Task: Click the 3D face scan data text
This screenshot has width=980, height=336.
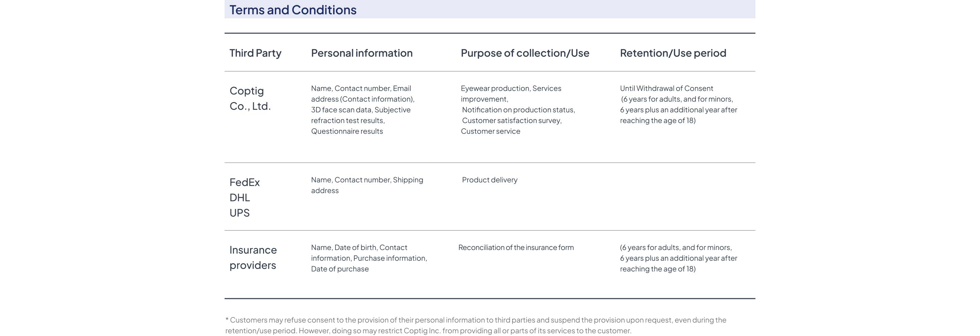Action: [341, 110]
